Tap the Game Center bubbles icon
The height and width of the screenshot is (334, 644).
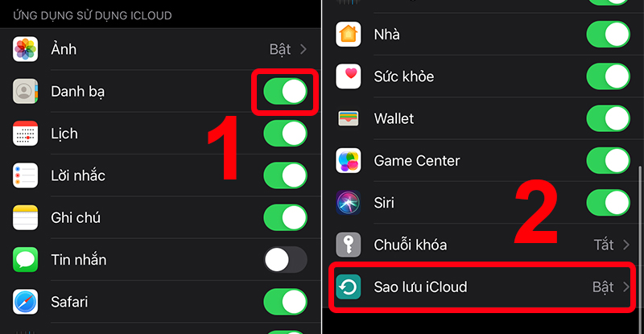(349, 160)
